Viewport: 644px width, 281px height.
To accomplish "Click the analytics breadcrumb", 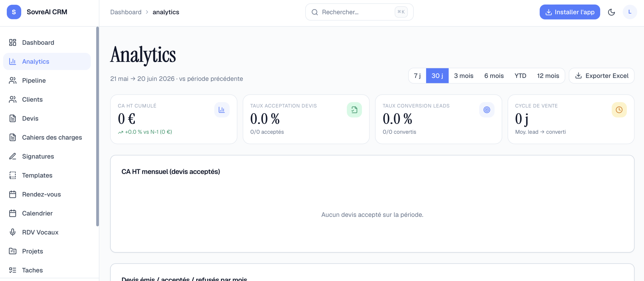I will (166, 12).
